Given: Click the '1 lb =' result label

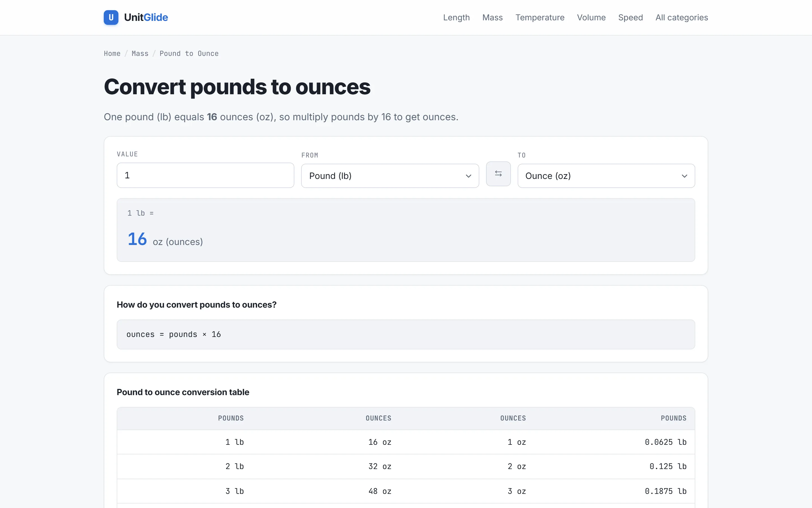Looking at the screenshot, I should point(141,213).
